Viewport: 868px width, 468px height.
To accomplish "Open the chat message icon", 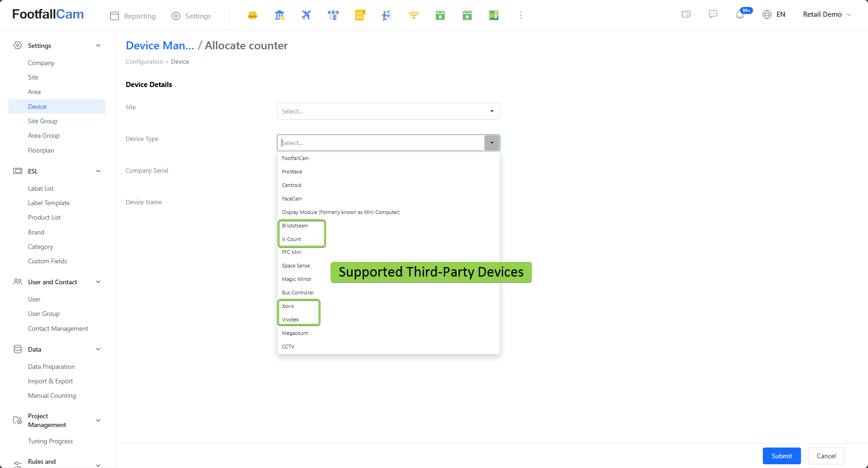I will coord(713,14).
